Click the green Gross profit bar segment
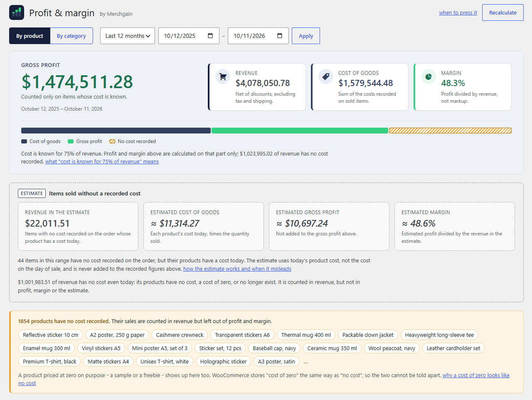Viewport: 532px width, 400px height. click(300, 131)
